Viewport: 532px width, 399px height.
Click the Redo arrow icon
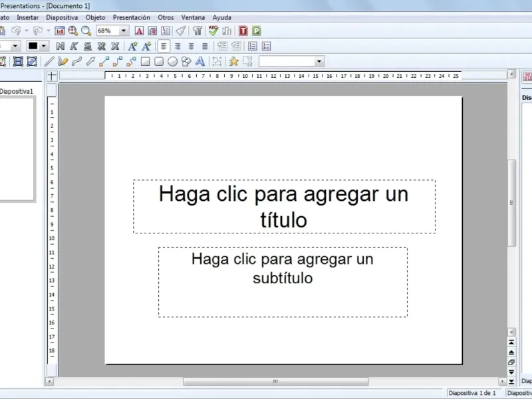coord(38,31)
